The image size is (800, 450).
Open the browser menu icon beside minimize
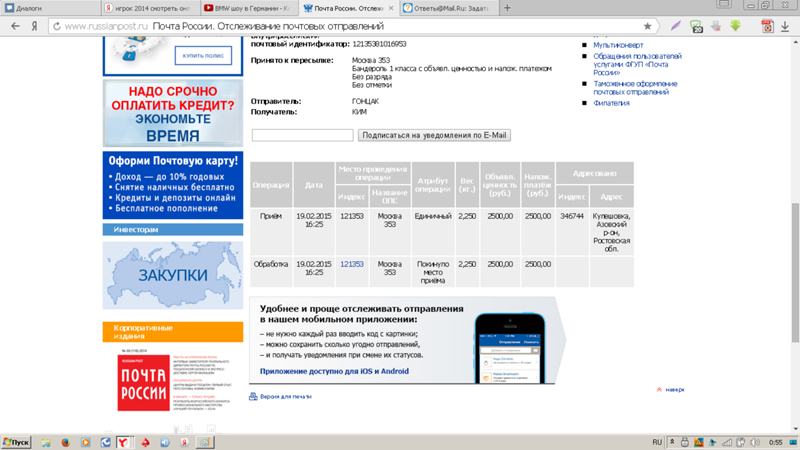[x=723, y=5]
